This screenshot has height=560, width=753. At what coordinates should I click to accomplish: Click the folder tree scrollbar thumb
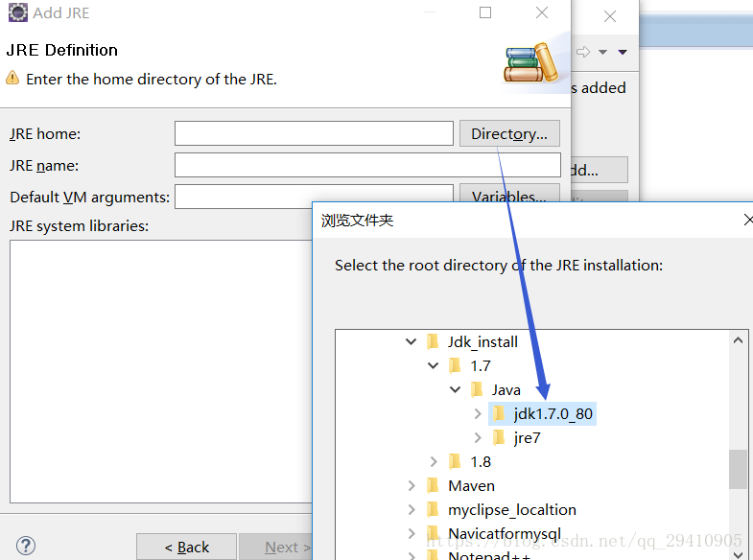pos(738,469)
